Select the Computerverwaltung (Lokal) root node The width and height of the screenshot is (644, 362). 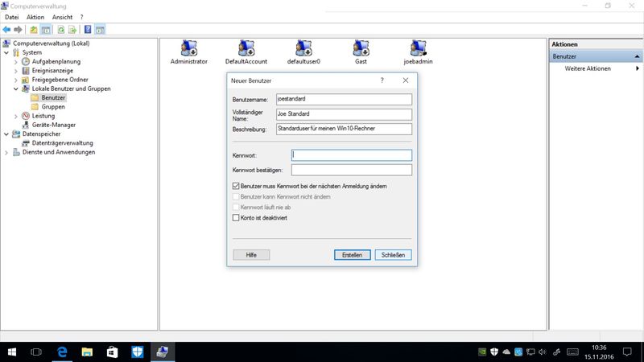pos(51,43)
